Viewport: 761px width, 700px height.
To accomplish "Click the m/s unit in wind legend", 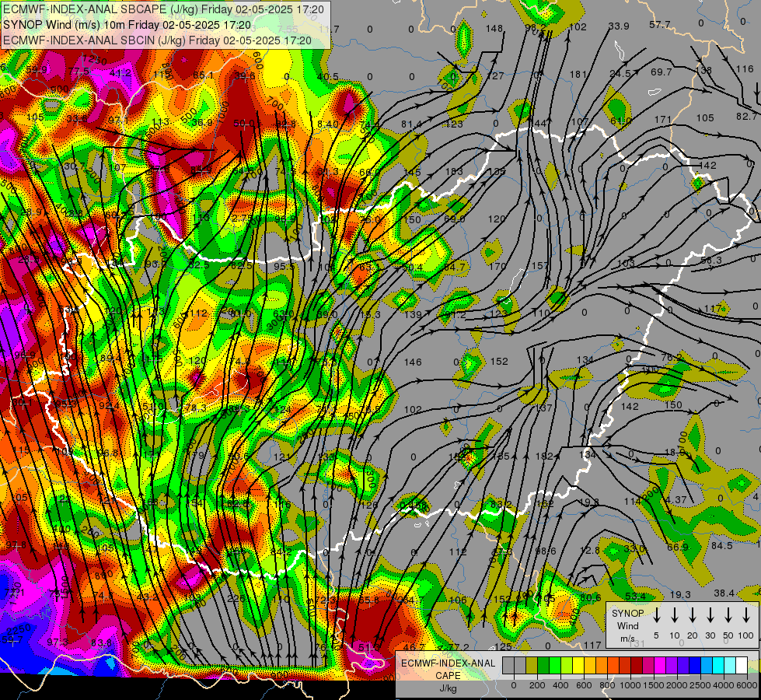I will [627, 639].
